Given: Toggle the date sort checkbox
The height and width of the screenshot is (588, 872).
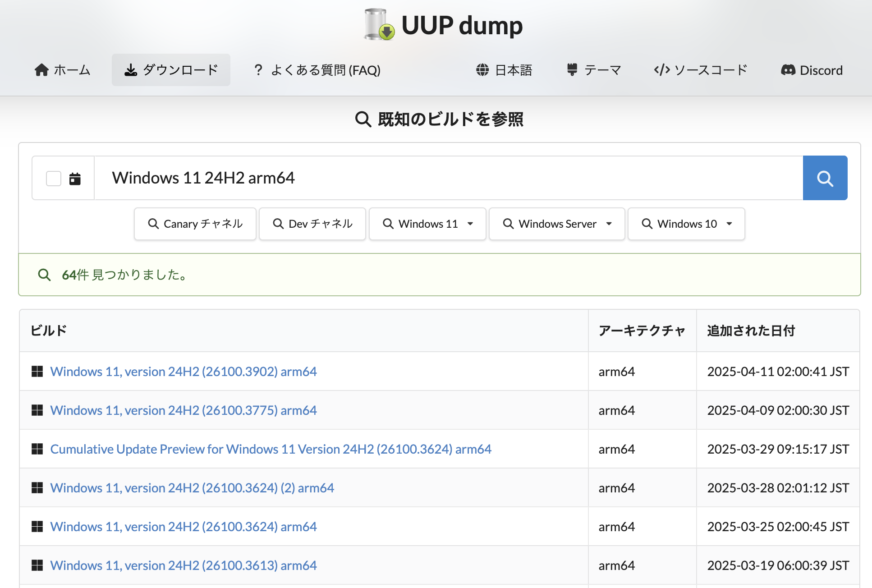Looking at the screenshot, I should (54, 179).
